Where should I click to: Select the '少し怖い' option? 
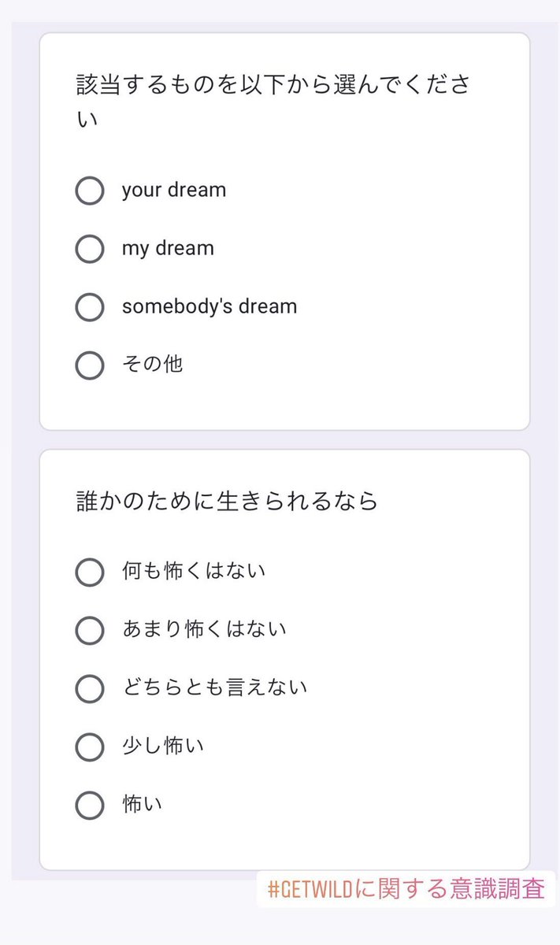click(x=89, y=747)
